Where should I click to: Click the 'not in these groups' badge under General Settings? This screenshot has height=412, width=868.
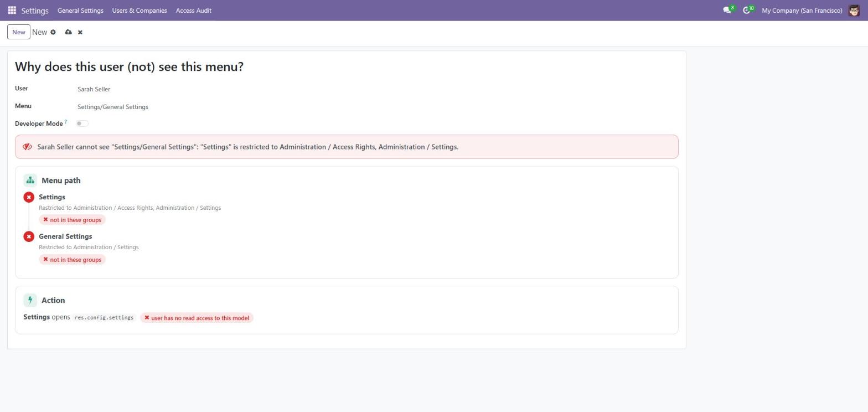tap(72, 260)
